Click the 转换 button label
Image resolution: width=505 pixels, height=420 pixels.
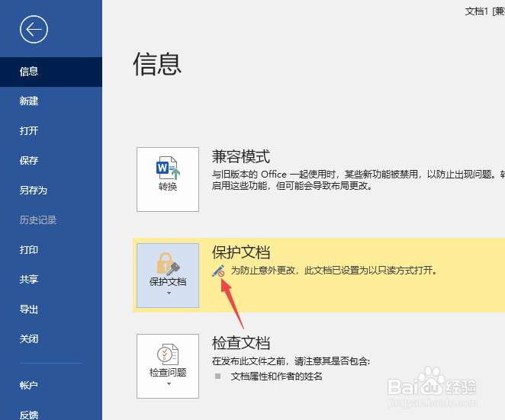(x=168, y=186)
